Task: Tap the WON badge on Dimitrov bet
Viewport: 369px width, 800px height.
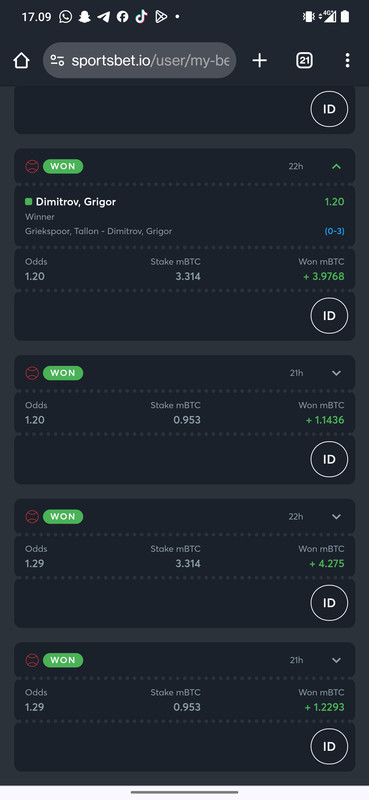Action: tap(63, 166)
